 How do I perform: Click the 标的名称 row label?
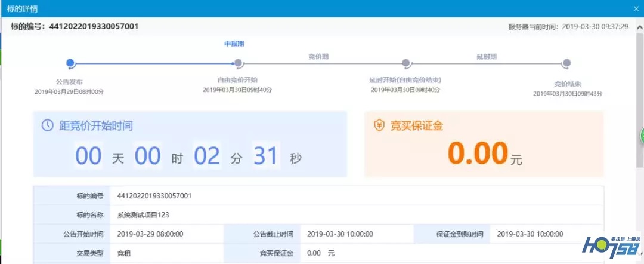(91, 214)
